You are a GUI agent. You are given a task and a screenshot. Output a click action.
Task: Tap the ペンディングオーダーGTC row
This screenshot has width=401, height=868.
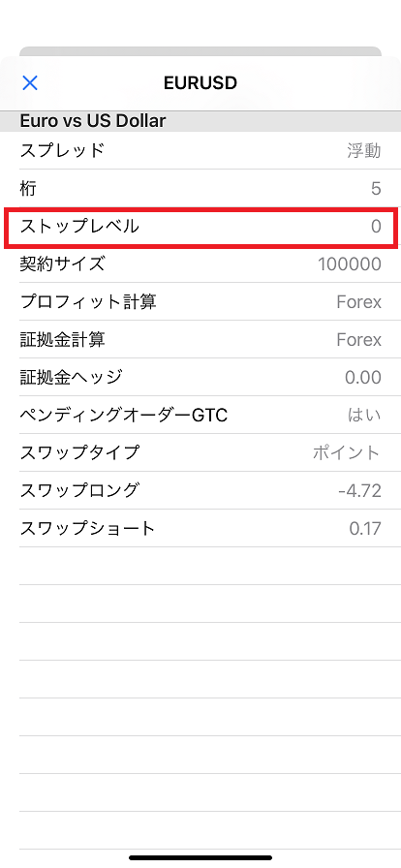point(200,415)
